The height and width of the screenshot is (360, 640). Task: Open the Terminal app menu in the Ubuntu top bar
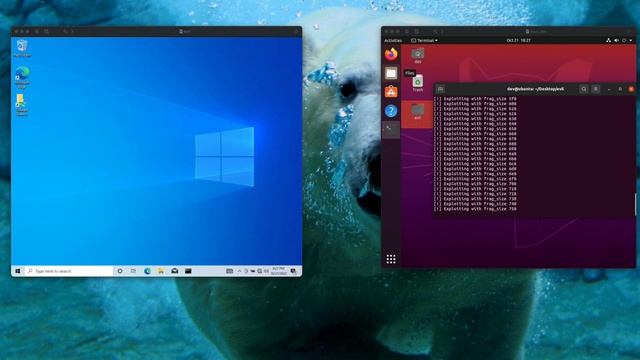[424, 41]
